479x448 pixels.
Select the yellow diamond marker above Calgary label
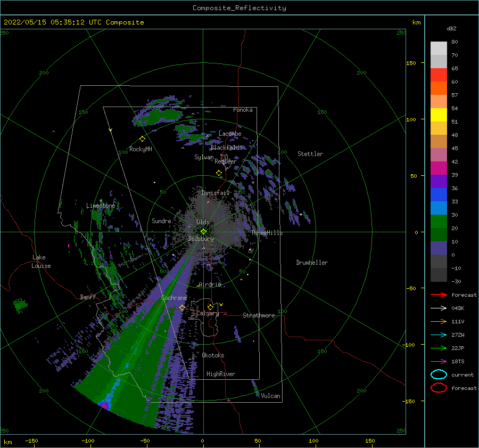coord(210,307)
